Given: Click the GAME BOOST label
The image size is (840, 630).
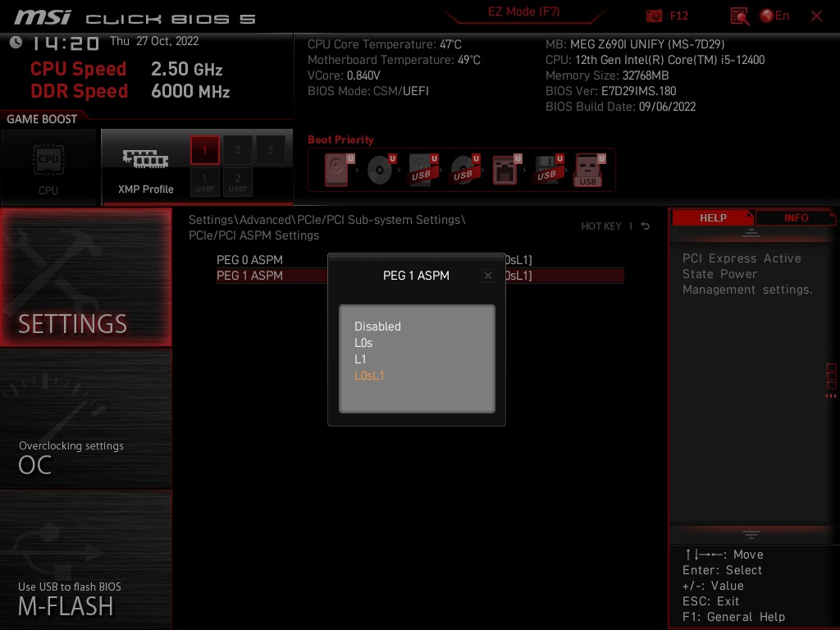Looking at the screenshot, I should [42, 120].
